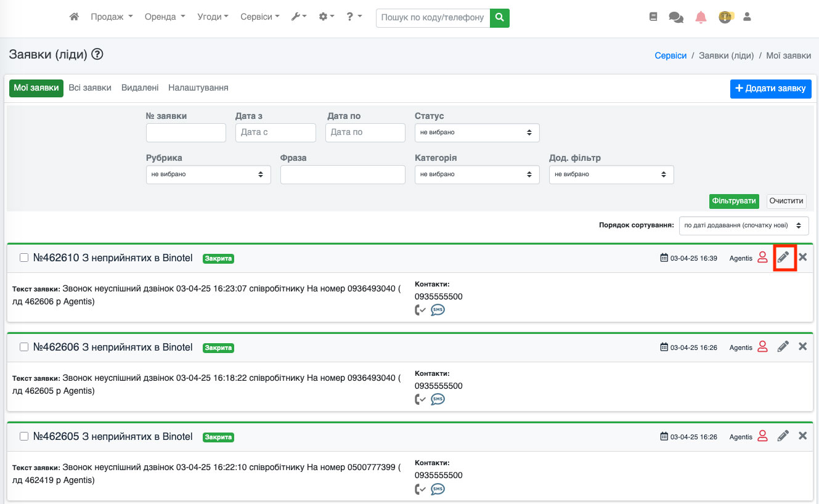Image resolution: width=819 pixels, height=504 pixels.
Task: Click the red notification bell
Action: point(701,18)
